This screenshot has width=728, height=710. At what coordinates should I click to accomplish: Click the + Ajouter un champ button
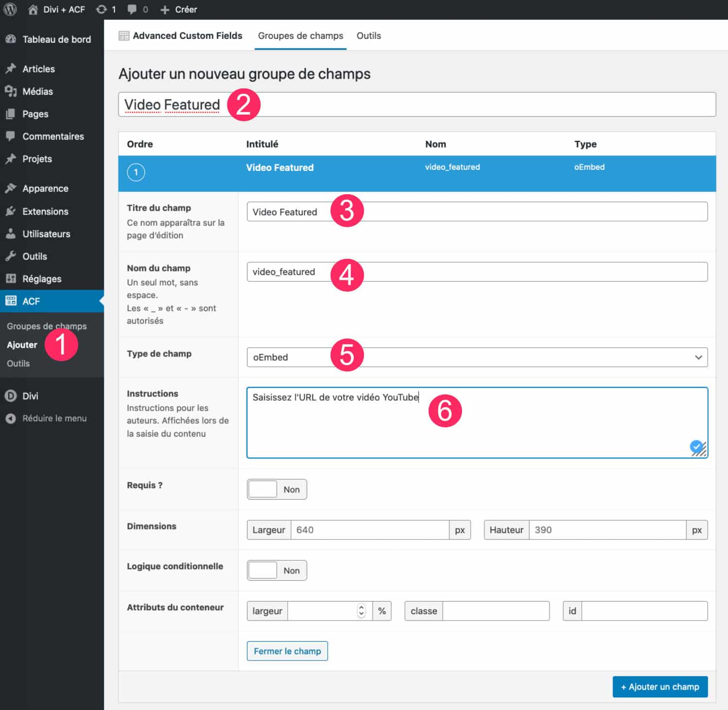(660, 687)
